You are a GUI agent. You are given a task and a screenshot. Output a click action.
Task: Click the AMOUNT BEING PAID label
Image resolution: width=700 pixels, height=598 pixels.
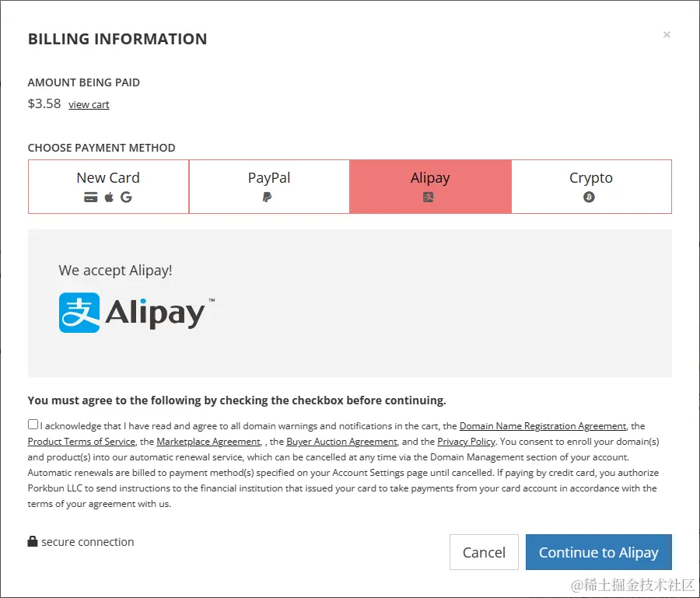coord(84,82)
